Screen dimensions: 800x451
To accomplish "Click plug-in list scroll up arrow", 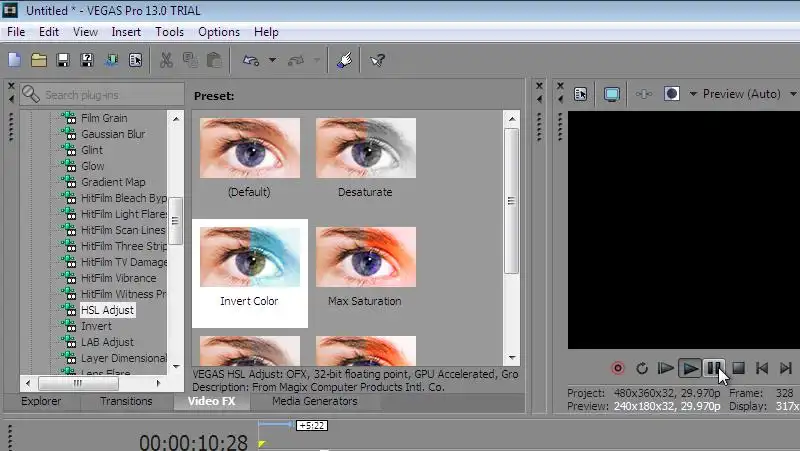I will point(176,119).
